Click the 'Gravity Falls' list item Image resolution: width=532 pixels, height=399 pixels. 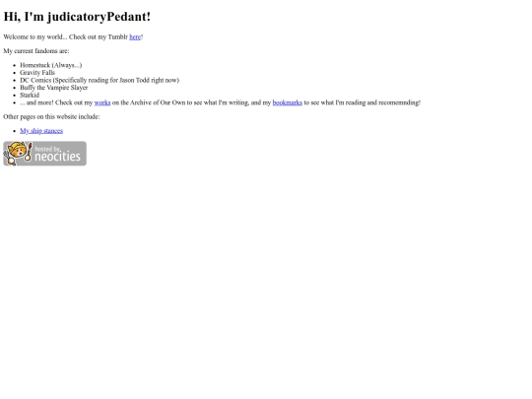[x=37, y=73]
